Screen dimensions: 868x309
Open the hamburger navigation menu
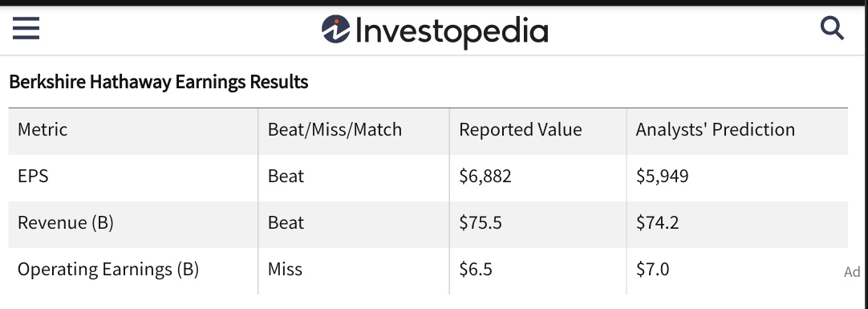pyautogui.click(x=26, y=28)
